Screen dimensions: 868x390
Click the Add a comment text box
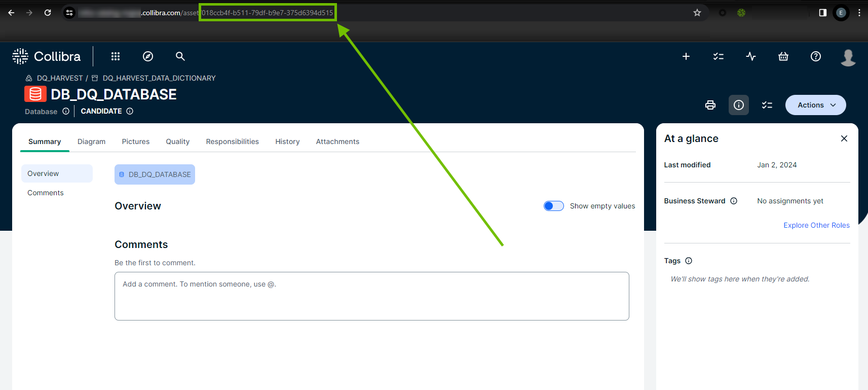click(x=371, y=296)
